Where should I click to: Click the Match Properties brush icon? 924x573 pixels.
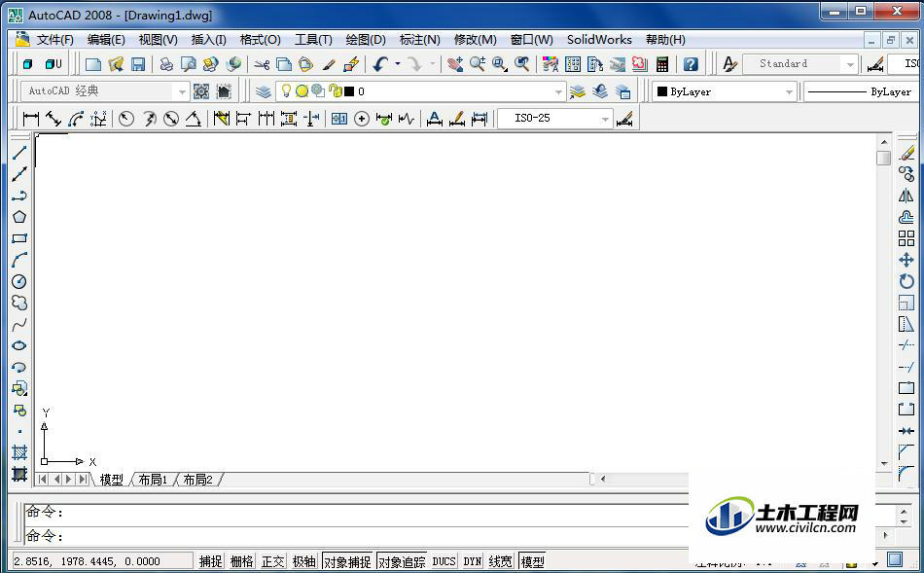click(329, 63)
